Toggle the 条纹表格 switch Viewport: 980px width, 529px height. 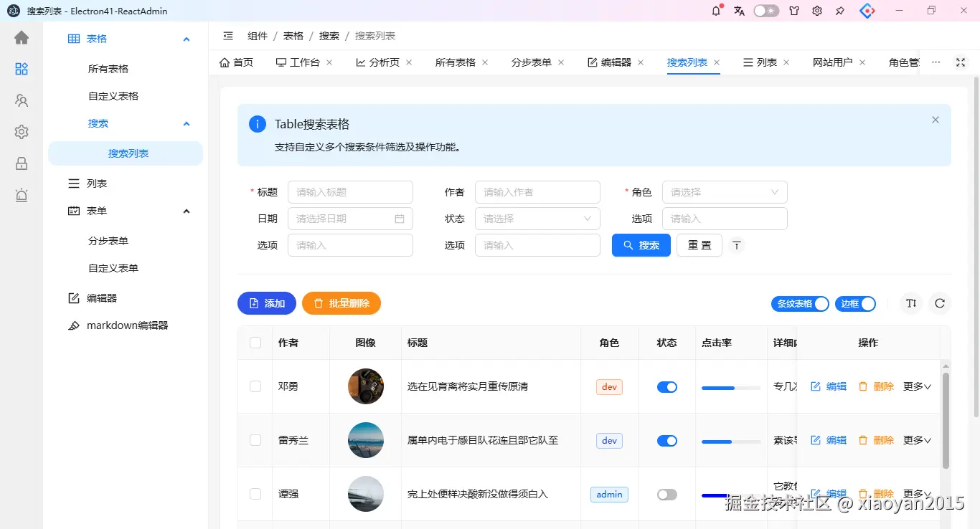tap(800, 304)
